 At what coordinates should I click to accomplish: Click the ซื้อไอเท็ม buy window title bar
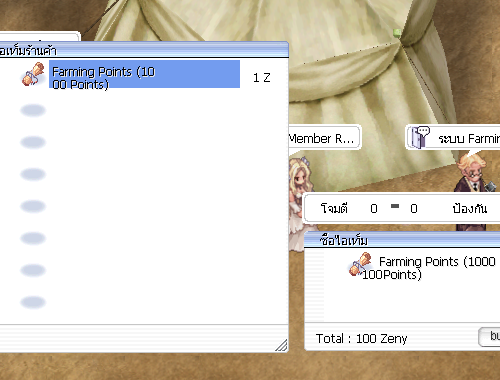pos(402,240)
